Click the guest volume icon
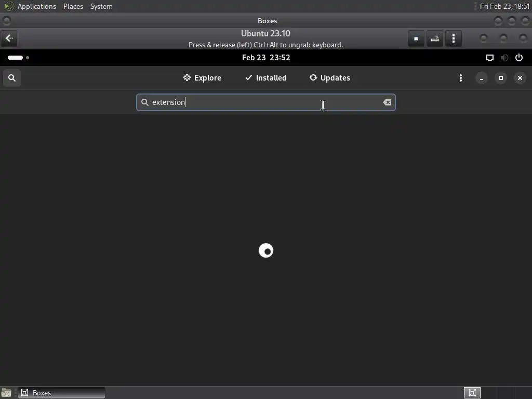 point(504,58)
